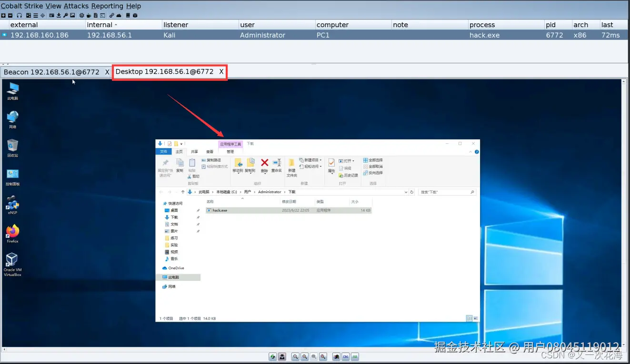This screenshot has width=630, height=364.
Task: Click the 网络 network desktop icon
Action: tap(13, 119)
